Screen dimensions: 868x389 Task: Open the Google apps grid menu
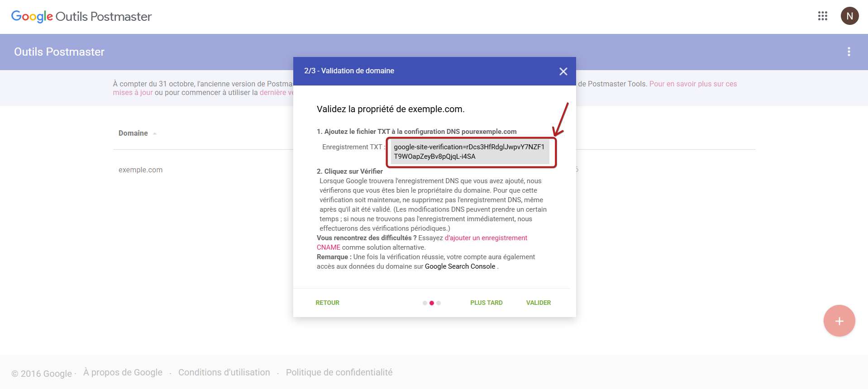click(823, 16)
